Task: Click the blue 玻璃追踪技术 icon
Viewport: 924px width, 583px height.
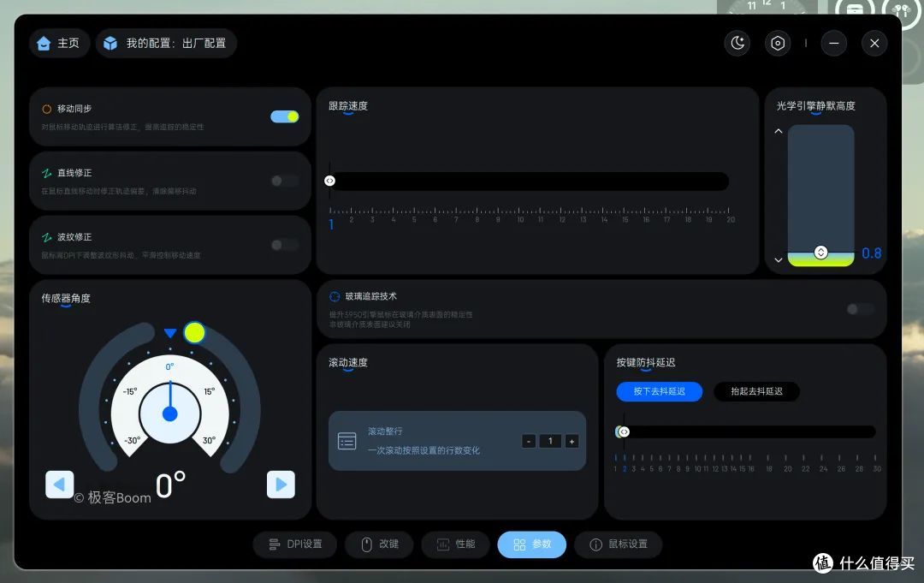Action: (x=335, y=296)
